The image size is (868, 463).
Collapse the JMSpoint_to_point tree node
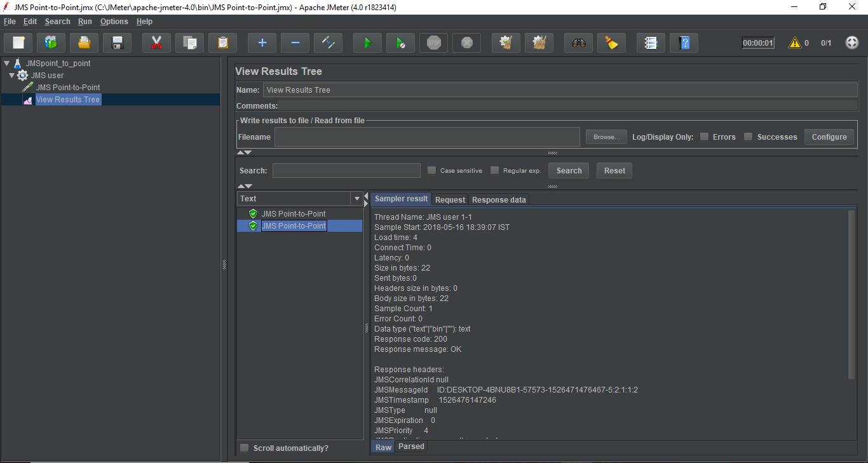[6, 64]
